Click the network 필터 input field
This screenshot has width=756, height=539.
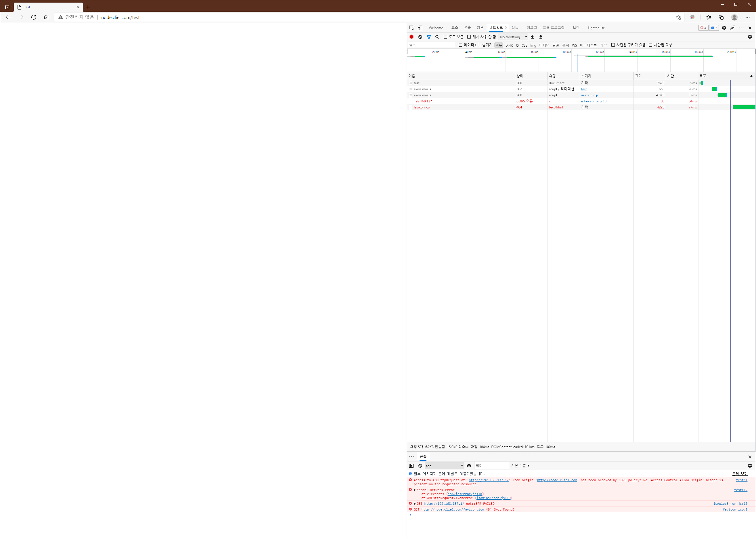[431, 45]
